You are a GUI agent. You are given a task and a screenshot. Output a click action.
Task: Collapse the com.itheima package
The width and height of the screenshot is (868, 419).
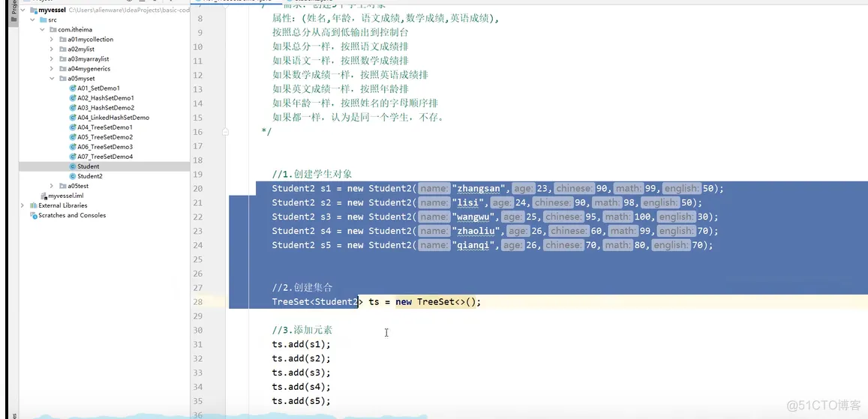[42, 29]
